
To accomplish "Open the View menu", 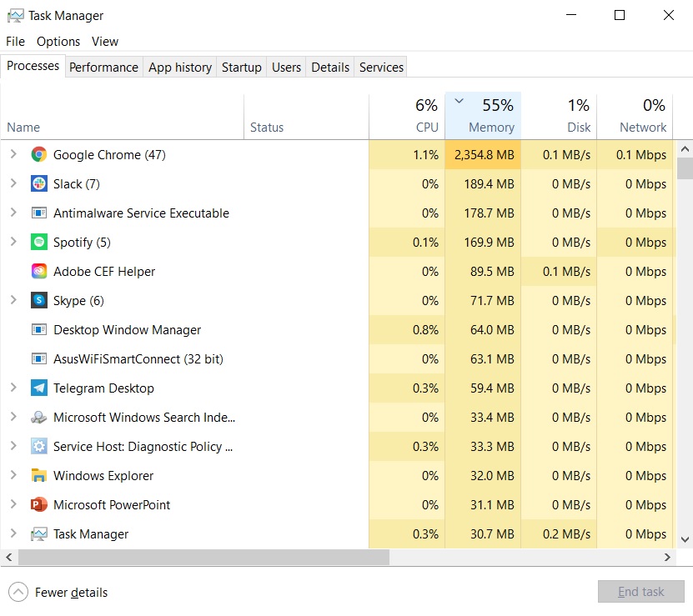I will (x=105, y=42).
